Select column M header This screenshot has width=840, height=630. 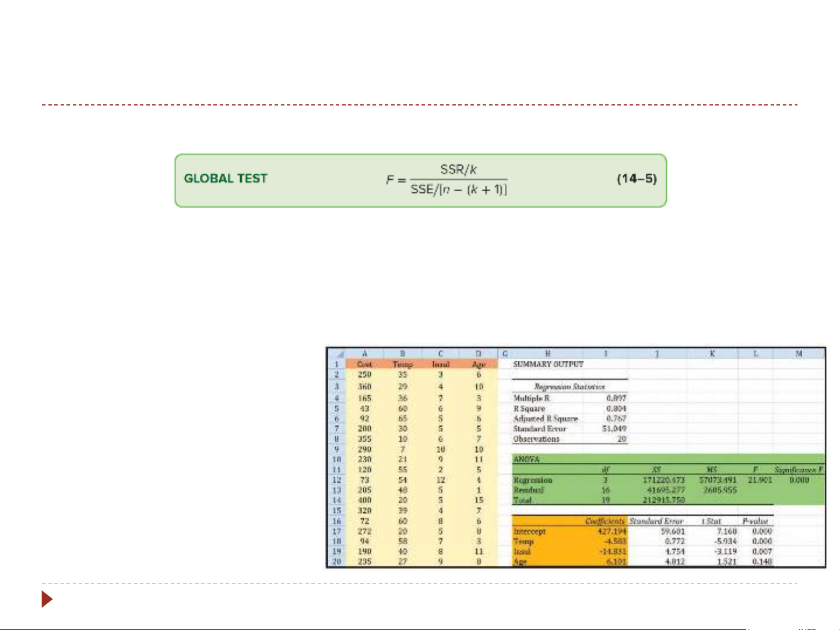[x=799, y=353]
